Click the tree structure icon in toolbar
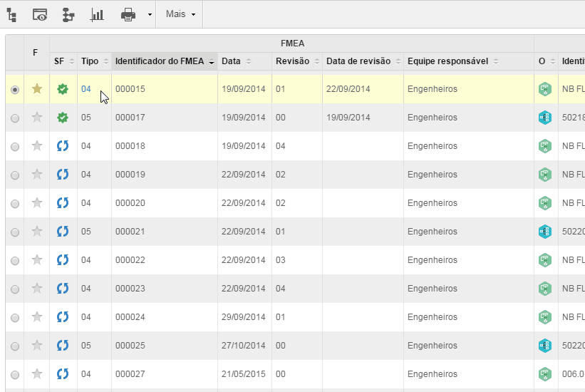This screenshot has width=585, height=392. [x=12, y=14]
